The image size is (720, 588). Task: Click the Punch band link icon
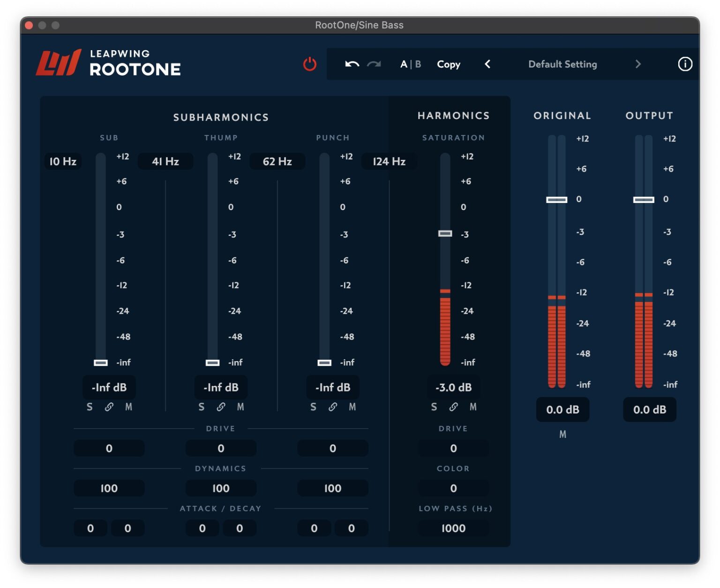(x=333, y=407)
